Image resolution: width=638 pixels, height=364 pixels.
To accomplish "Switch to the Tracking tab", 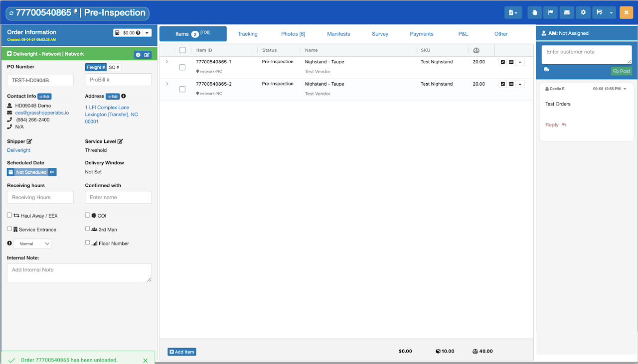I will 248,34.
